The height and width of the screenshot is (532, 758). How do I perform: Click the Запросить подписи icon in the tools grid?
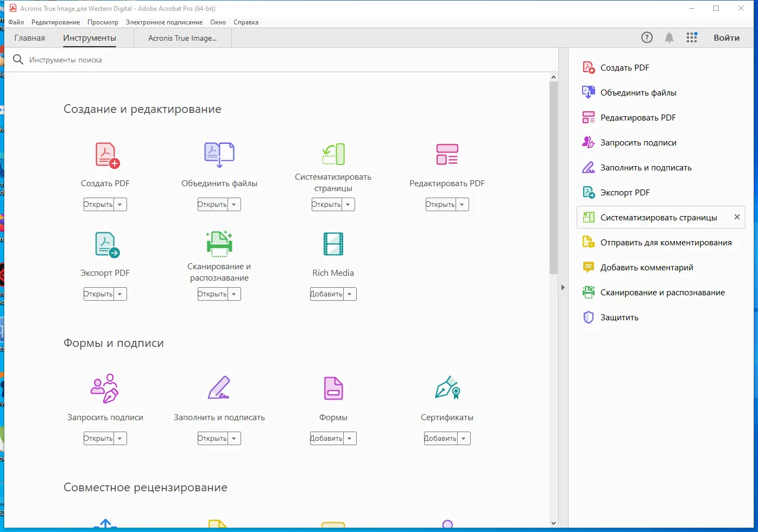coord(105,389)
